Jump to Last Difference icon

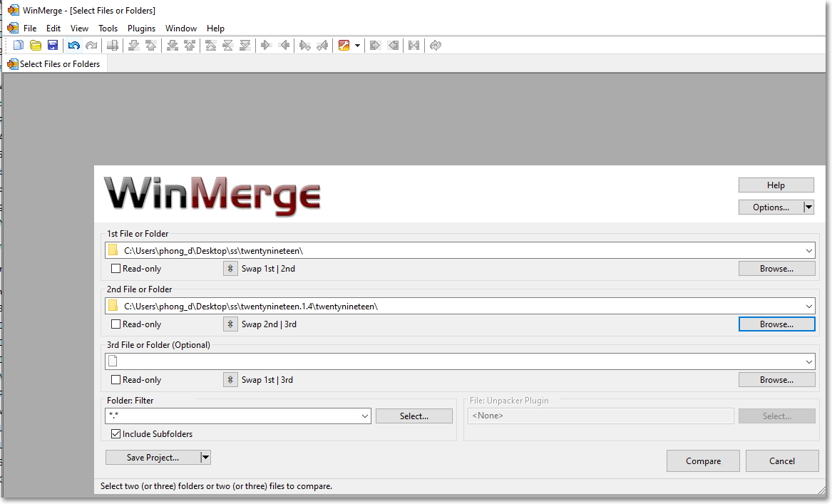[245, 46]
